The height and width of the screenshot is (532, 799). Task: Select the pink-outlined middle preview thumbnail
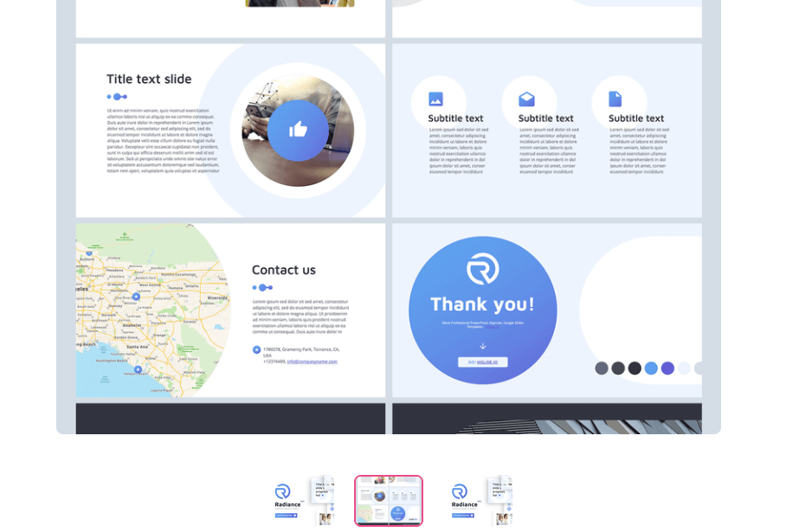pyautogui.click(x=389, y=501)
